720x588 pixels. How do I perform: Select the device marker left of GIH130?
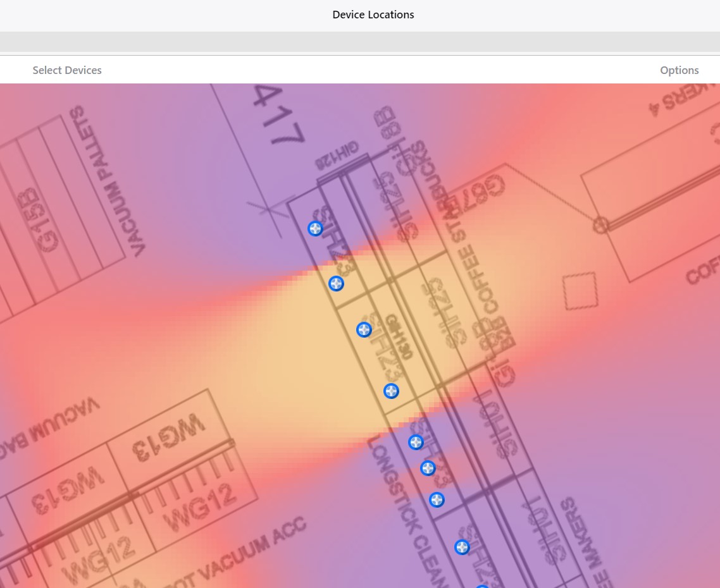364,330
